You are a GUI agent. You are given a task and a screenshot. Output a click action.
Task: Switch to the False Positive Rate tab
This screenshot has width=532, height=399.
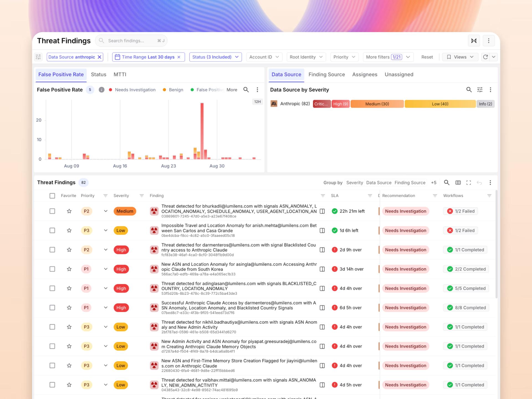[x=61, y=75]
